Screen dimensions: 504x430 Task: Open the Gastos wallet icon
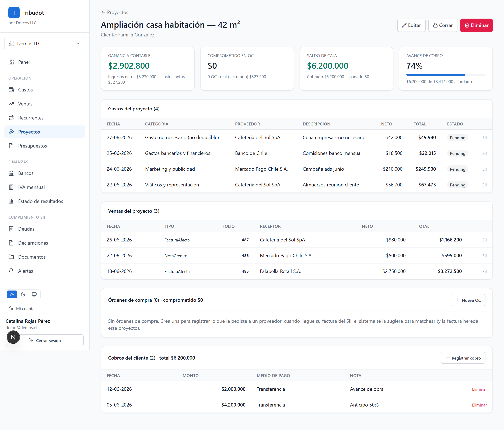11,90
